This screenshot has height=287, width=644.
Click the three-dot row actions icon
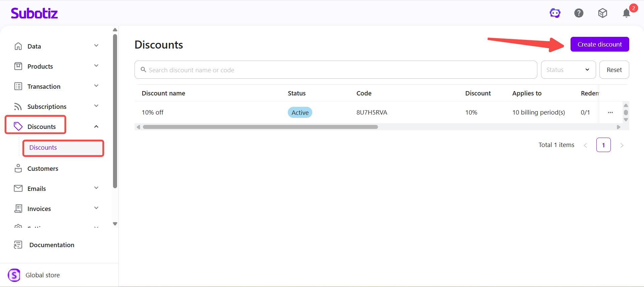tap(610, 113)
